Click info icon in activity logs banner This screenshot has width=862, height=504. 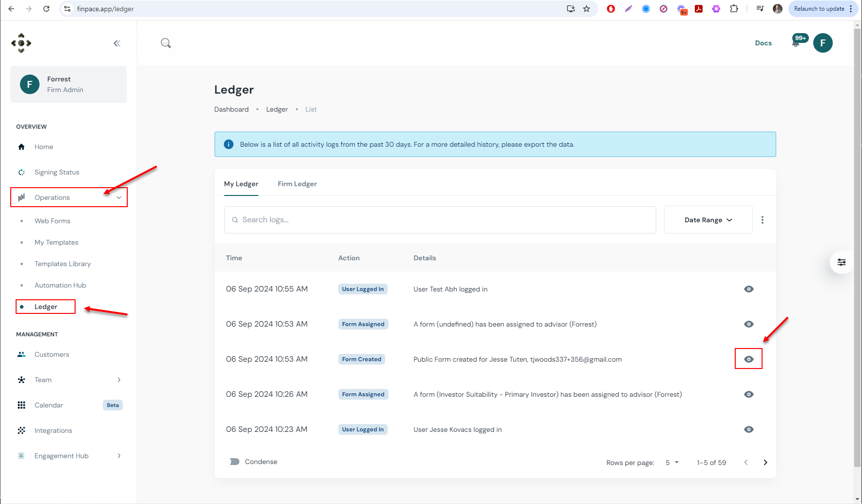228,144
